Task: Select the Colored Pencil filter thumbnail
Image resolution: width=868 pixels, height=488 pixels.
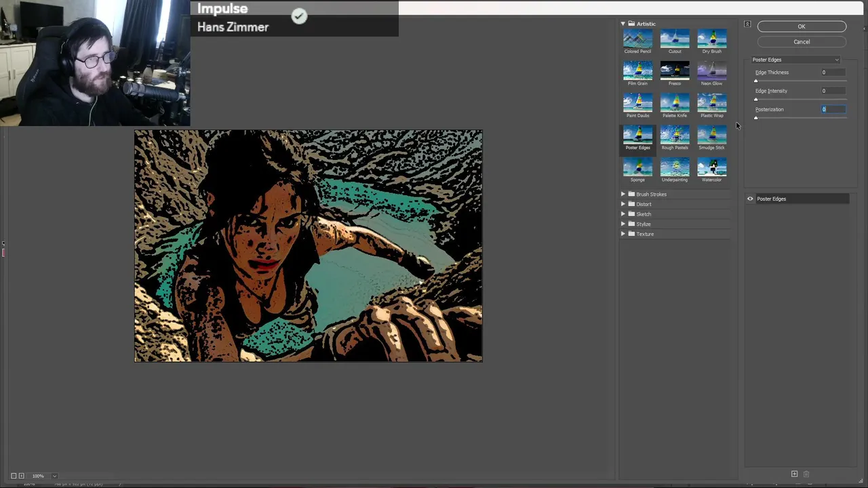Action: tap(637, 39)
